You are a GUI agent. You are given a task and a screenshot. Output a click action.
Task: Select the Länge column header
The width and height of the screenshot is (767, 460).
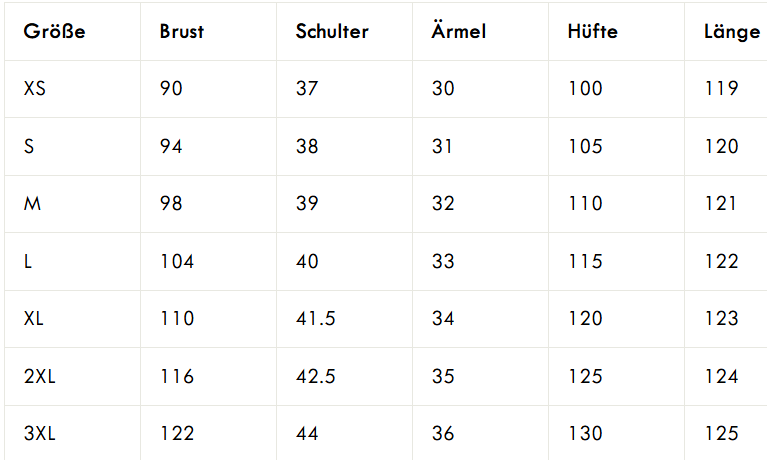732,32
